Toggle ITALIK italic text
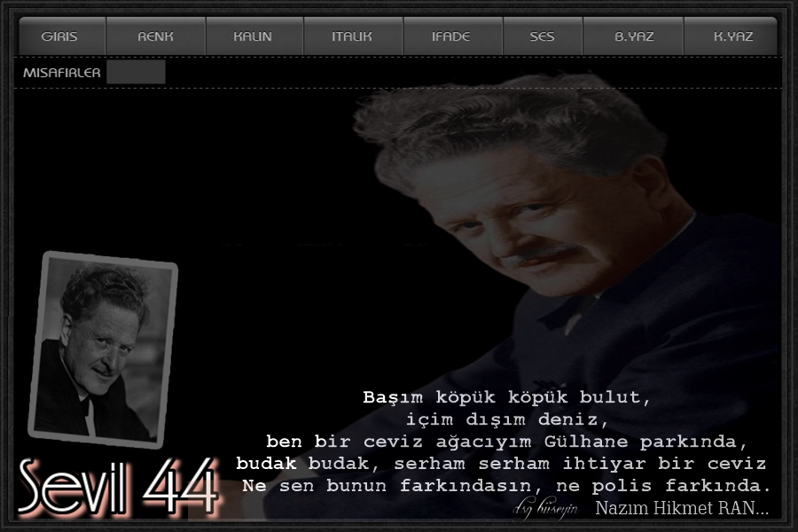 (352, 36)
